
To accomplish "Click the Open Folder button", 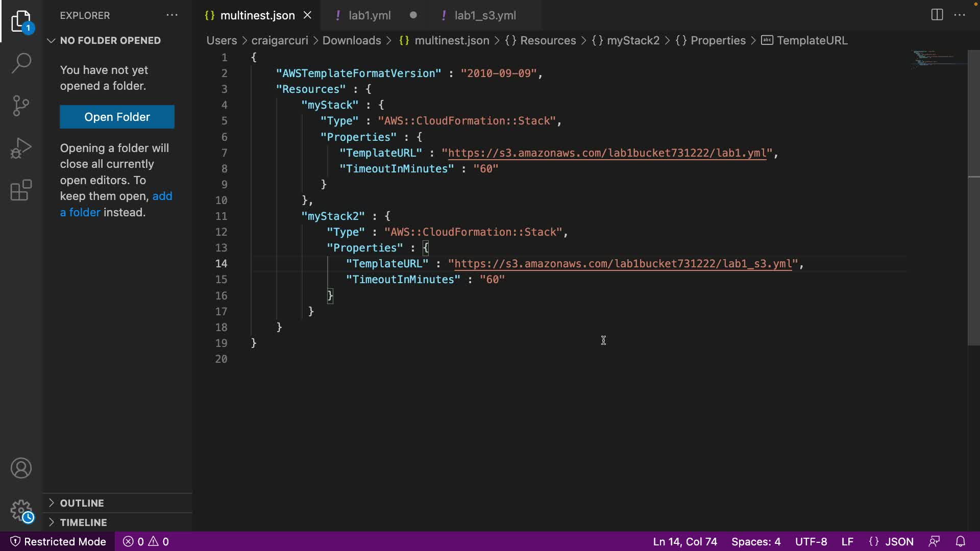I will click(117, 117).
